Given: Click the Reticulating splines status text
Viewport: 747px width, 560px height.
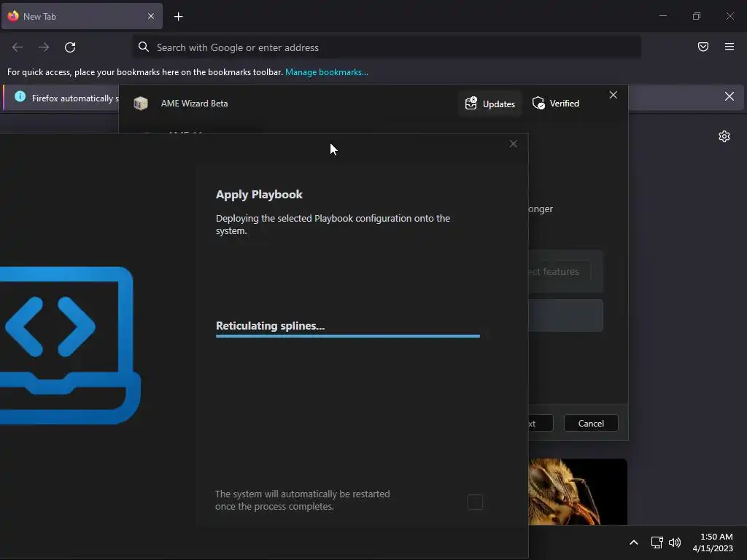Looking at the screenshot, I should click(x=270, y=326).
